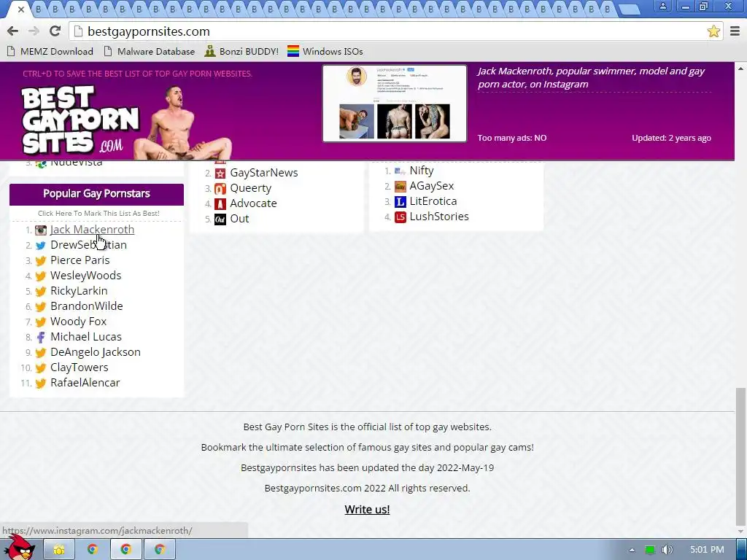Open the Jack Mackenroth link
Viewport: 747px width, 560px height.
tap(93, 230)
